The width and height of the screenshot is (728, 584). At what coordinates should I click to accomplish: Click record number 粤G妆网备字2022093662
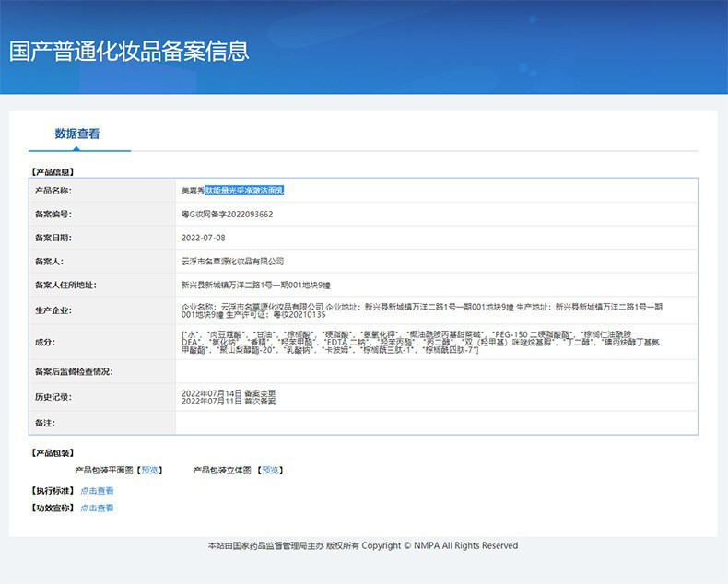coord(227,214)
